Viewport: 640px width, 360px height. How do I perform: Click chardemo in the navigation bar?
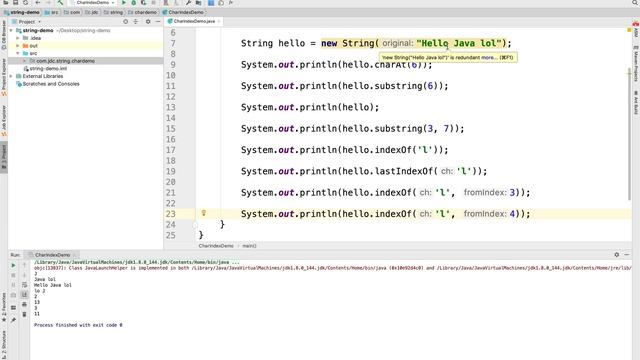143,12
